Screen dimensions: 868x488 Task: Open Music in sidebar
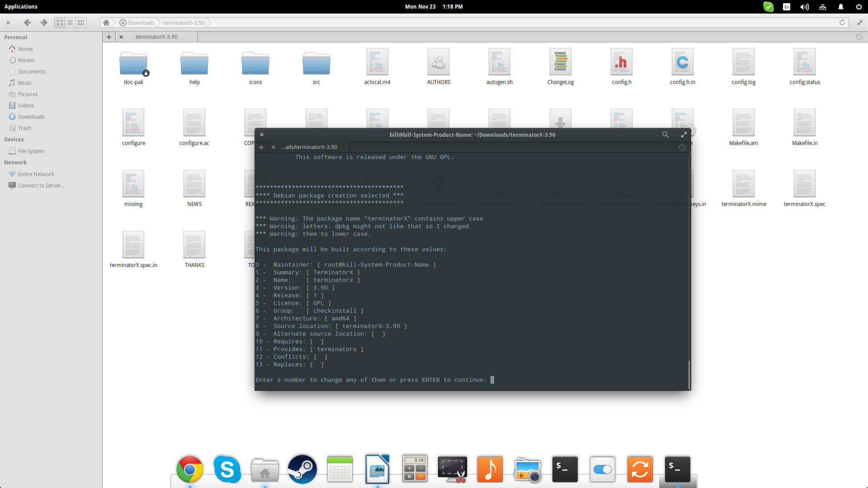tap(20, 83)
